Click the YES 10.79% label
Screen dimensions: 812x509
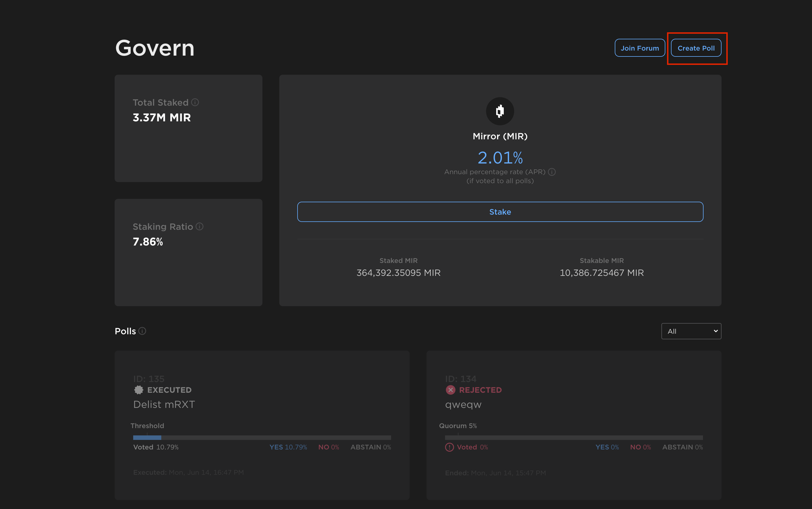pyautogui.click(x=288, y=447)
